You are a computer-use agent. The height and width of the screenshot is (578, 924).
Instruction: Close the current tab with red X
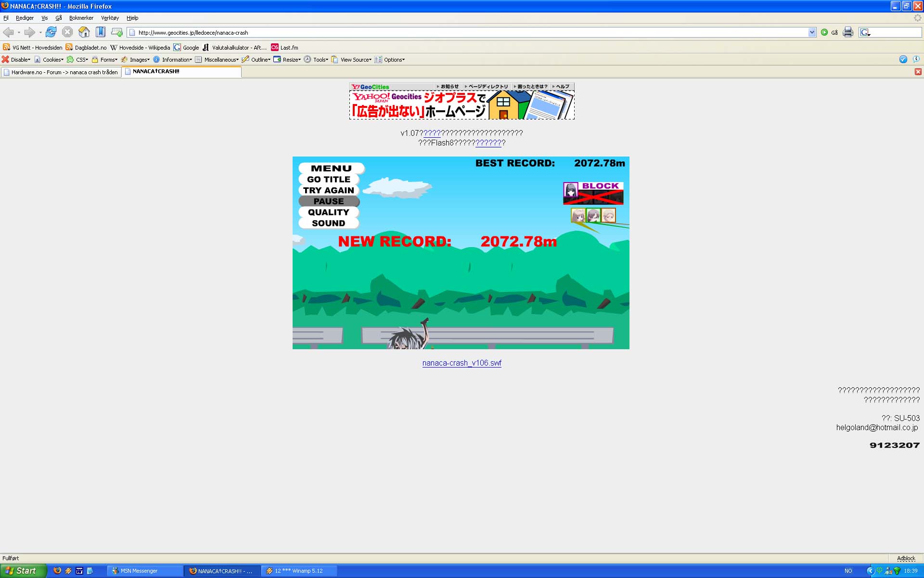click(x=918, y=72)
